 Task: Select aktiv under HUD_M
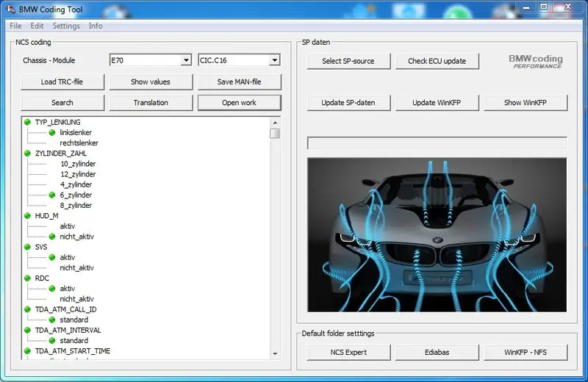[68, 226]
